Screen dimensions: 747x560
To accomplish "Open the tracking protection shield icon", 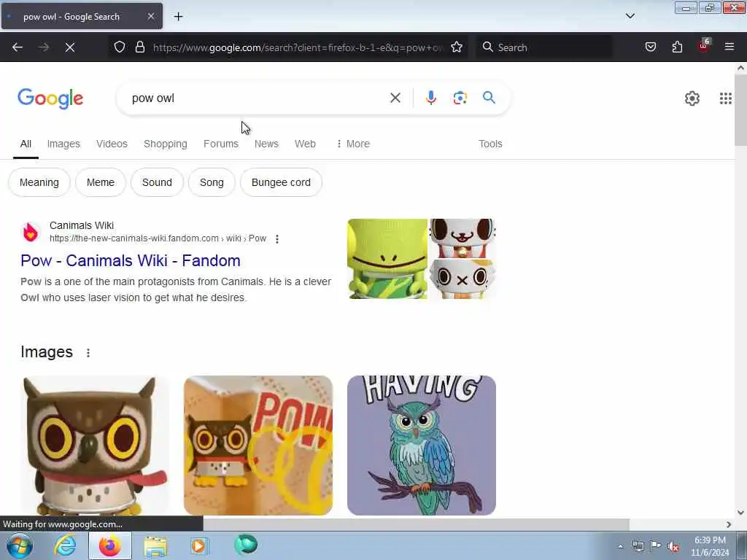I will (120, 47).
